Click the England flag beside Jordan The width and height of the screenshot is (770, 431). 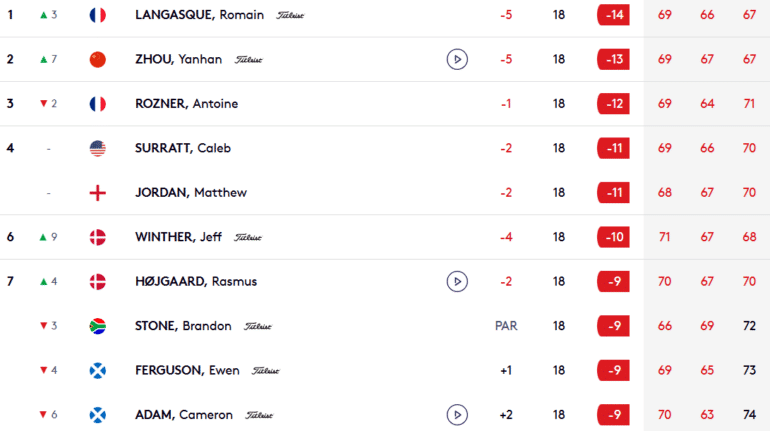click(x=98, y=193)
